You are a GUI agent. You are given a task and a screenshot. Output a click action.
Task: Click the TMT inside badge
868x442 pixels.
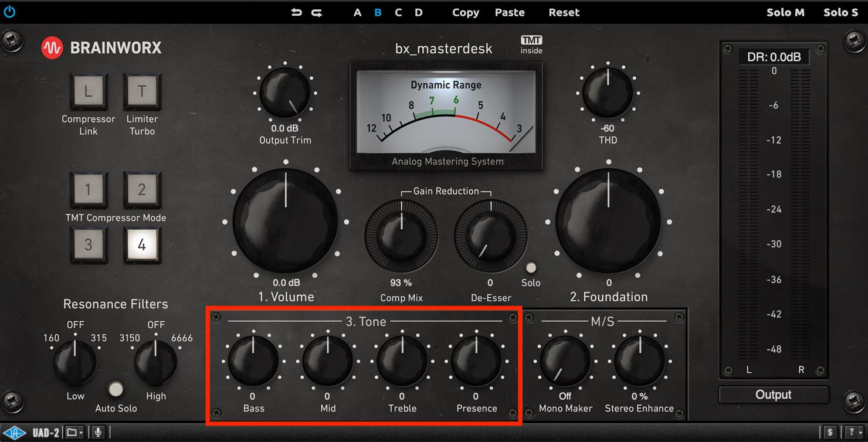531,45
